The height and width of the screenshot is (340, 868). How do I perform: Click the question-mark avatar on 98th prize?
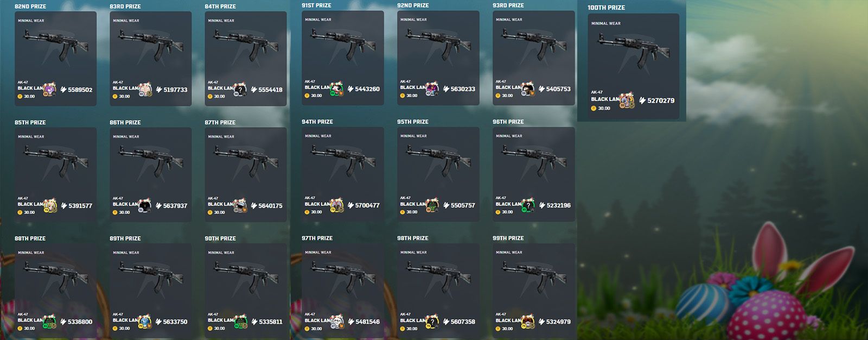pos(432,322)
